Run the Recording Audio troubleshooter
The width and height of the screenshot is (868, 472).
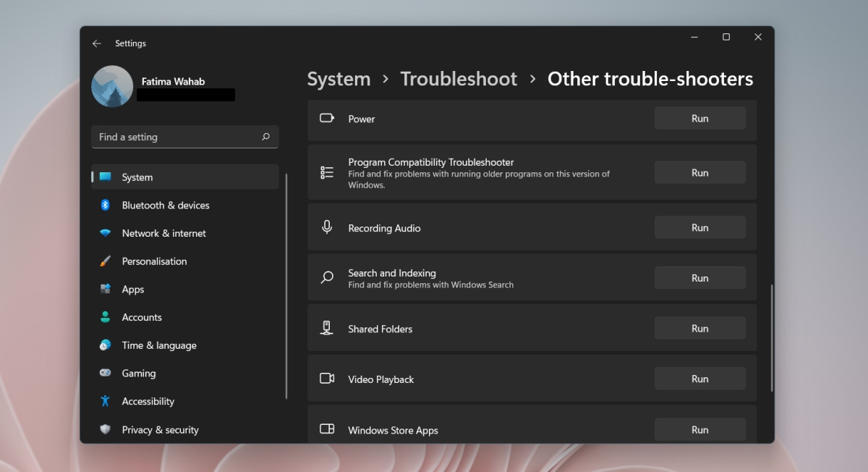click(699, 227)
